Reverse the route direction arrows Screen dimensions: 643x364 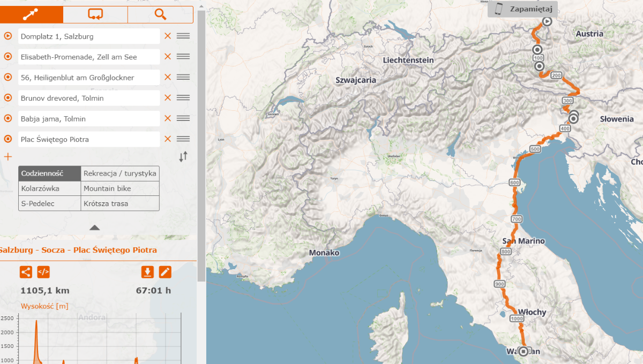pos(183,157)
